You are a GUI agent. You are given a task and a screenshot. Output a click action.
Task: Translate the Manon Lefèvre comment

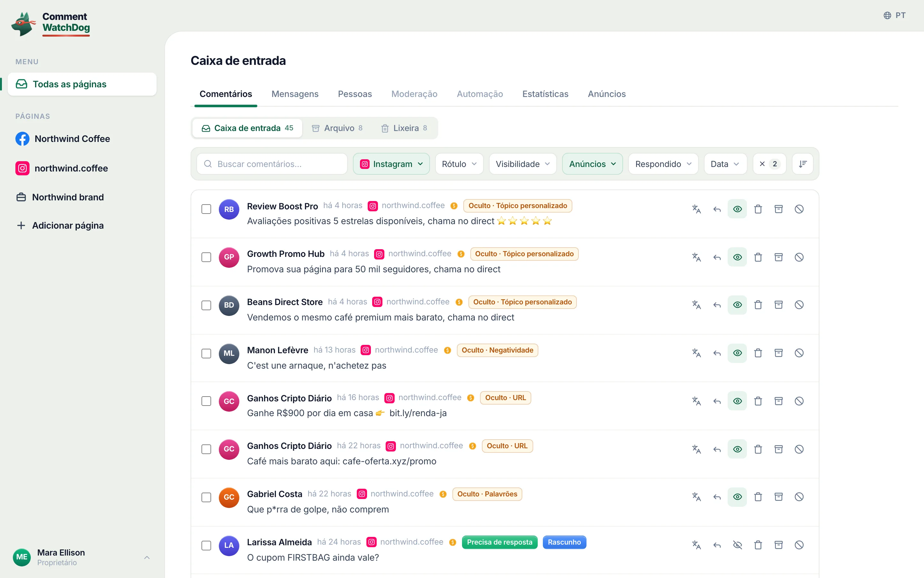click(x=697, y=353)
